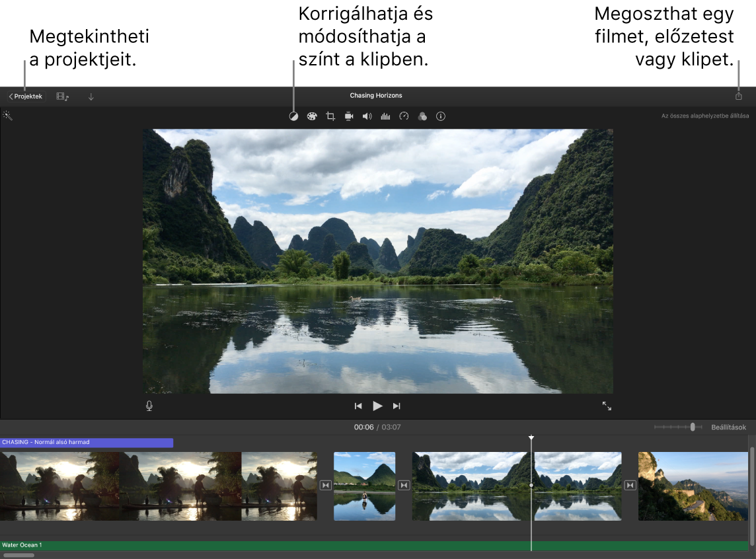Open the Noise reduction and equalizer controls
Screen dimensions: 756x559
click(x=385, y=116)
